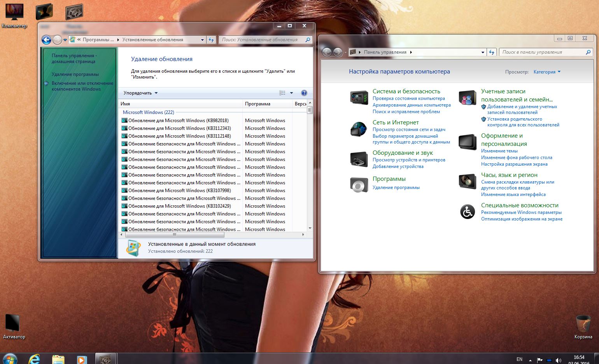Screen dimensions: 599x364
Task: Expand the Упорядочить dropdown menu
Action: coord(140,93)
